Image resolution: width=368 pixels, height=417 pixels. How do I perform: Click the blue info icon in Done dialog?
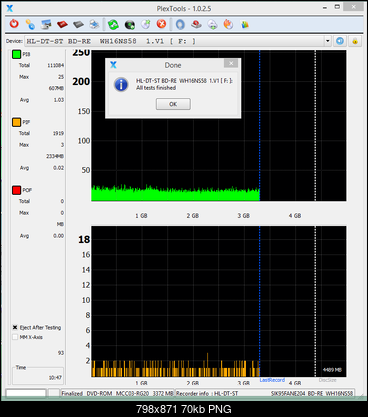click(121, 84)
